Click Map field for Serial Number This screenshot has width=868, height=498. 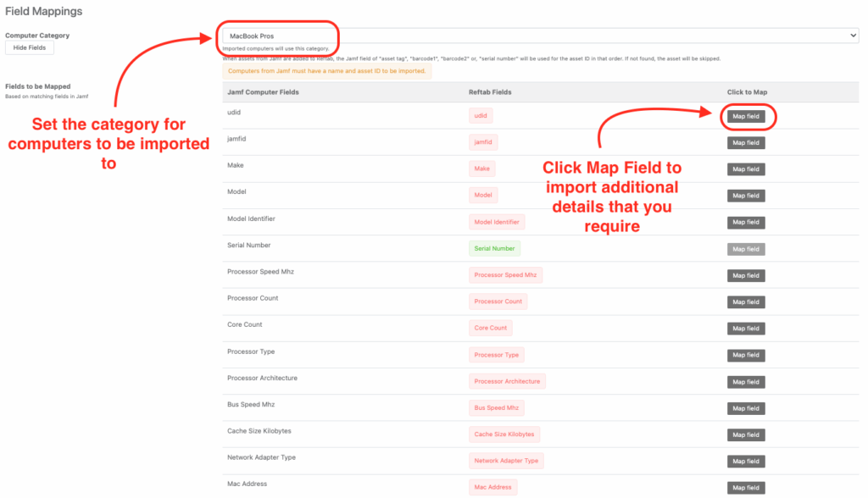coord(746,249)
